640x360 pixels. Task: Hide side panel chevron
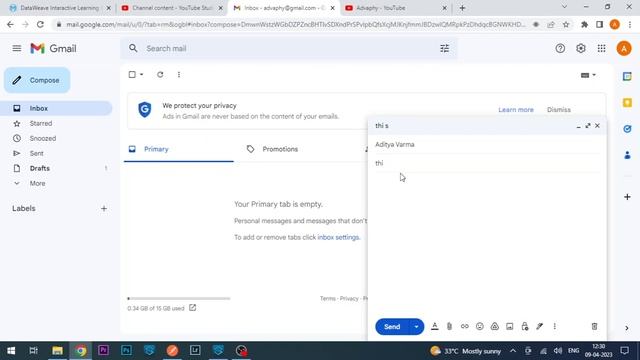(627, 328)
